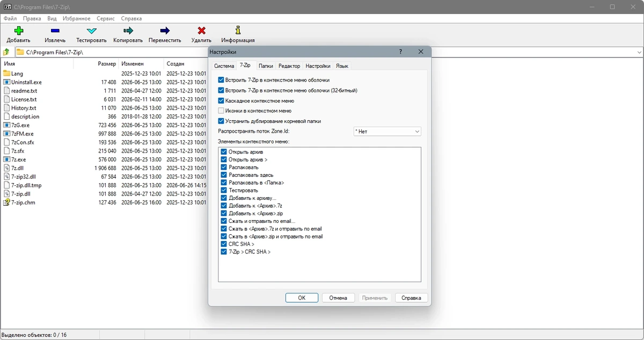
Task: Select the descript.ion file icon
Action: pyautogui.click(x=7, y=117)
